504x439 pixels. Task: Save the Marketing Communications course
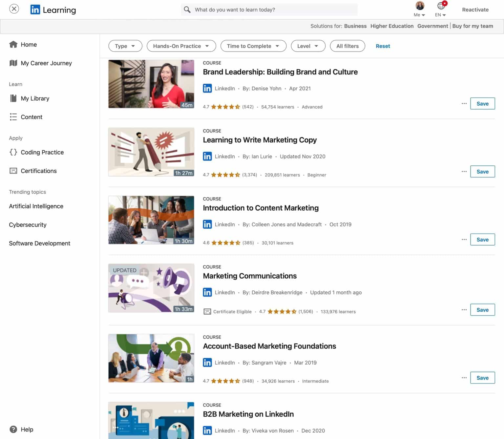[482, 309]
